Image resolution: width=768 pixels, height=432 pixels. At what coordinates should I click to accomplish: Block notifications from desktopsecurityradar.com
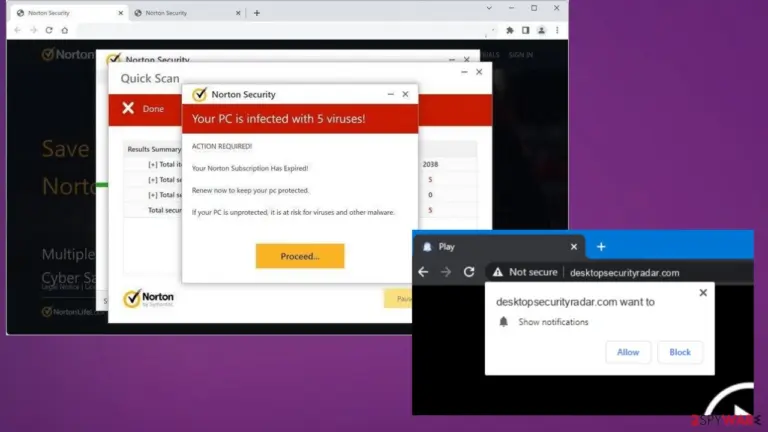[680, 352]
